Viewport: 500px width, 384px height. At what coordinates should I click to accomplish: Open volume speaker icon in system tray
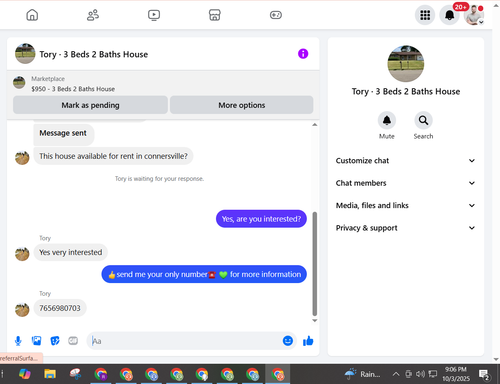420,374
